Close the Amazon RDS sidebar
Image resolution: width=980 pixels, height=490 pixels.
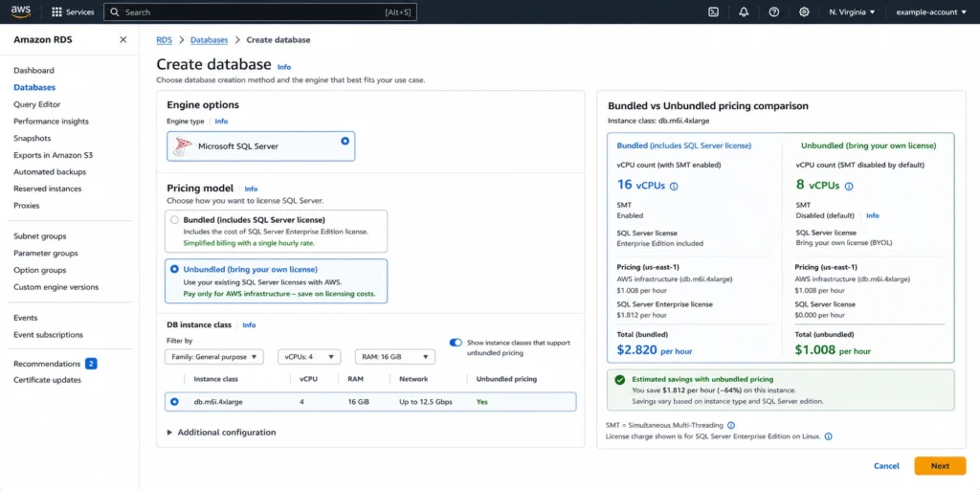tap(123, 39)
